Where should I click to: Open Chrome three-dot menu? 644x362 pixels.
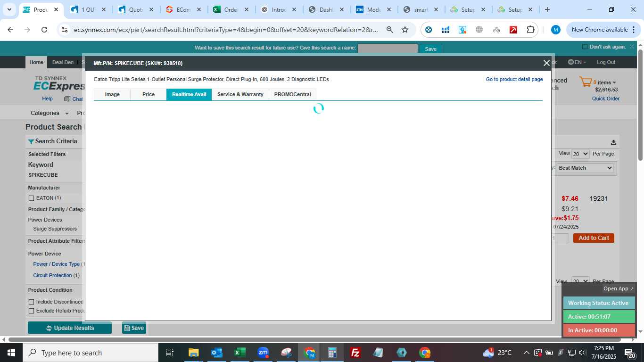635,30
